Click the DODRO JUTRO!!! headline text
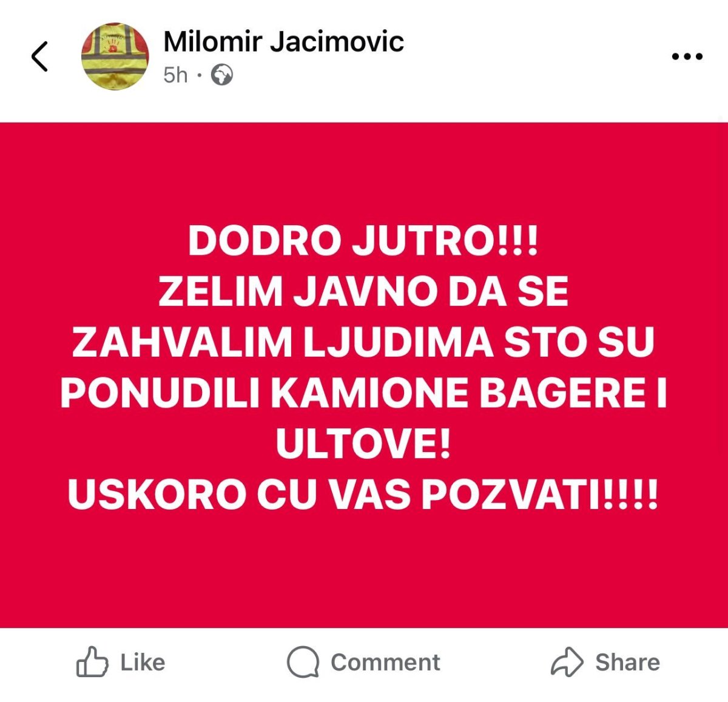728x702 pixels. tap(363, 241)
